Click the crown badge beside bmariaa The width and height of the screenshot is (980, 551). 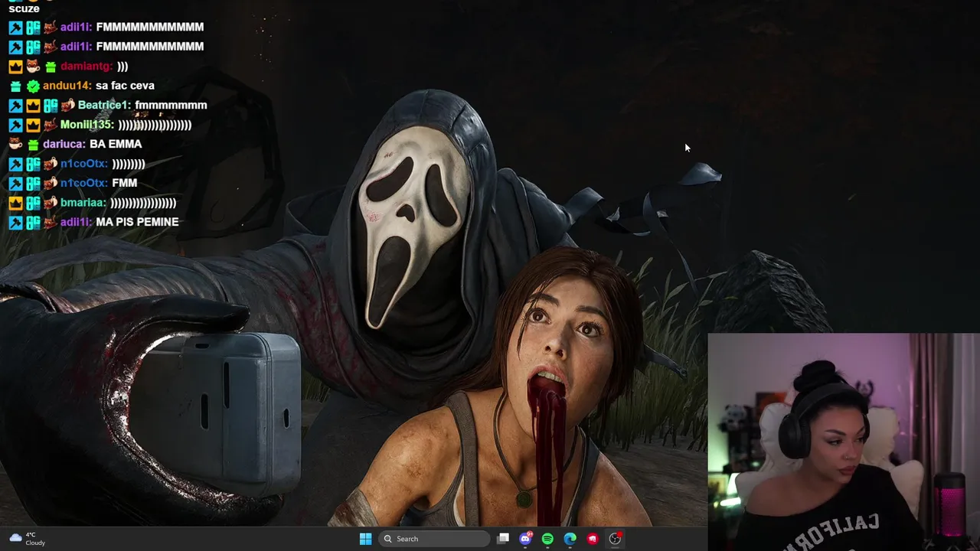click(x=15, y=203)
